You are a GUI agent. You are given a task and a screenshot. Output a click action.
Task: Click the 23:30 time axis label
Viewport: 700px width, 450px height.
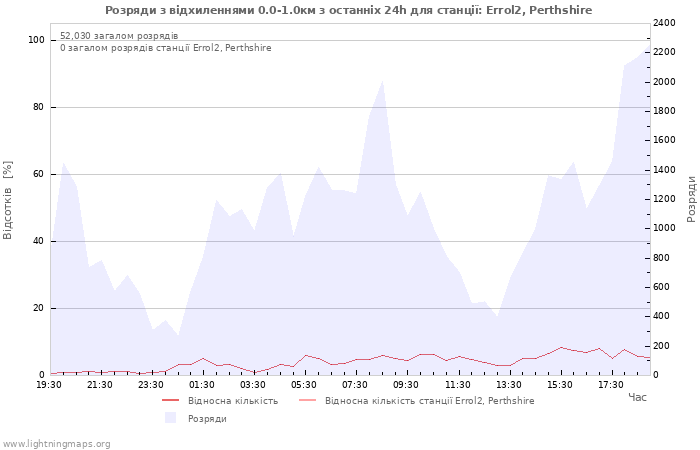tap(151, 385)
